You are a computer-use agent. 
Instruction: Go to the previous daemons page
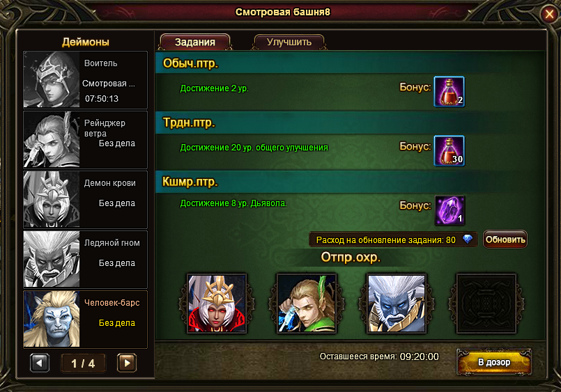coord(40,363)
